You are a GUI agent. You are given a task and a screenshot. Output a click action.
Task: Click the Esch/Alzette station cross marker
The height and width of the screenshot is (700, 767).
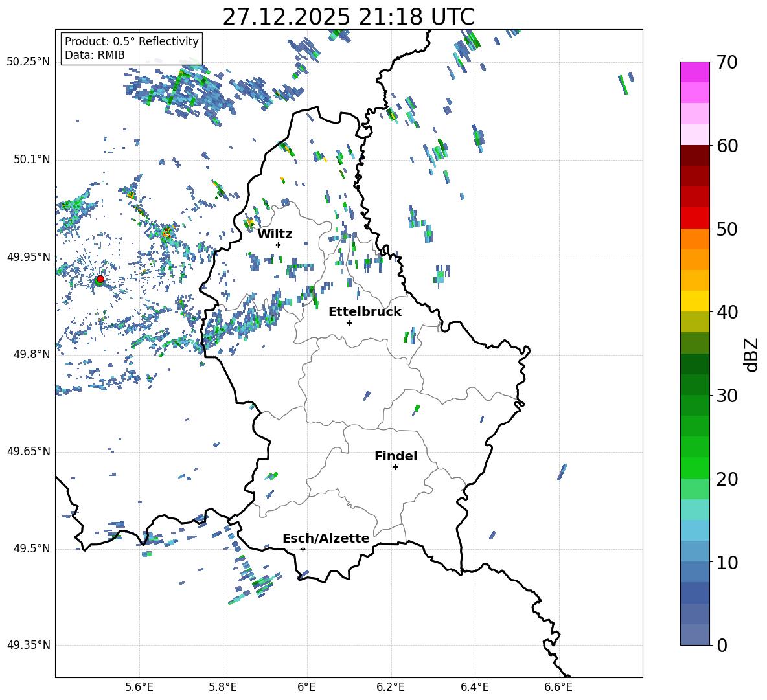coord(303,549)
